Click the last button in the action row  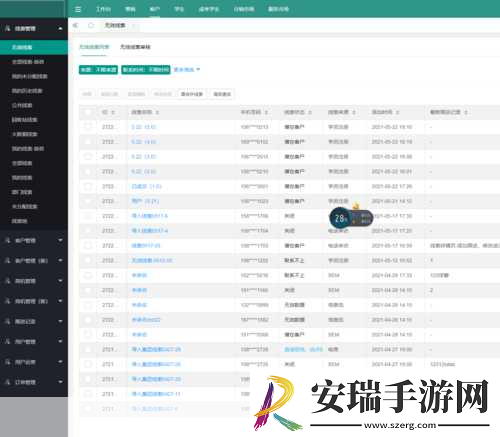pyautogui.click(x=222, y=94)
